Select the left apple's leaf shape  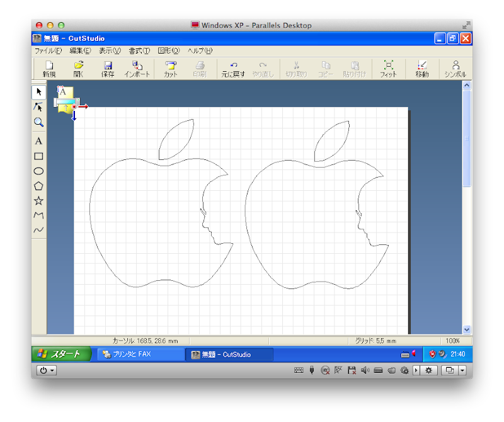coord(176,139)
